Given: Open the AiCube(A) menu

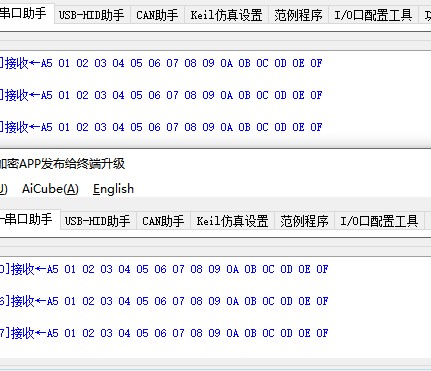Looking at the screenshot, I should click(50, 189).
